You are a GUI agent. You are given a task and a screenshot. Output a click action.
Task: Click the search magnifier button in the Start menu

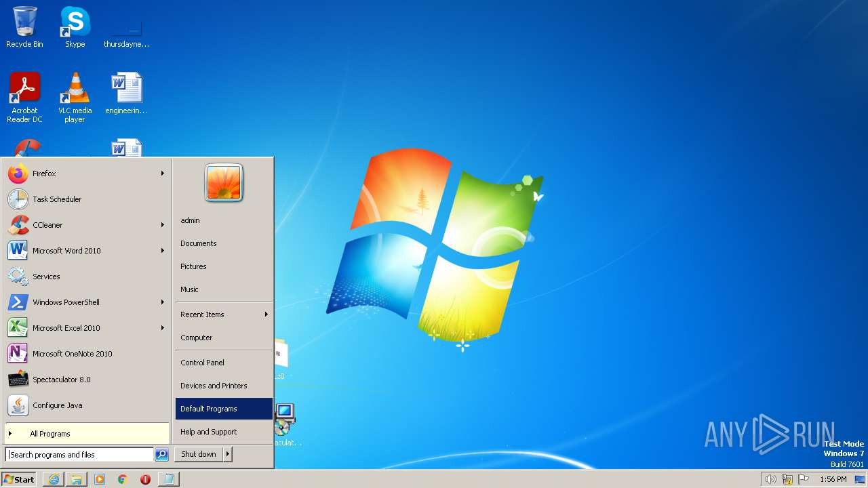click(x=161, y=455)
